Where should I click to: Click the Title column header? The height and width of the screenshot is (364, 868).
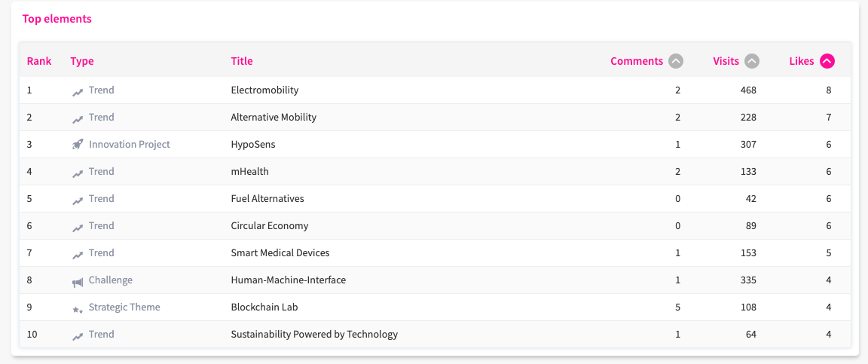tap(242, 61)
